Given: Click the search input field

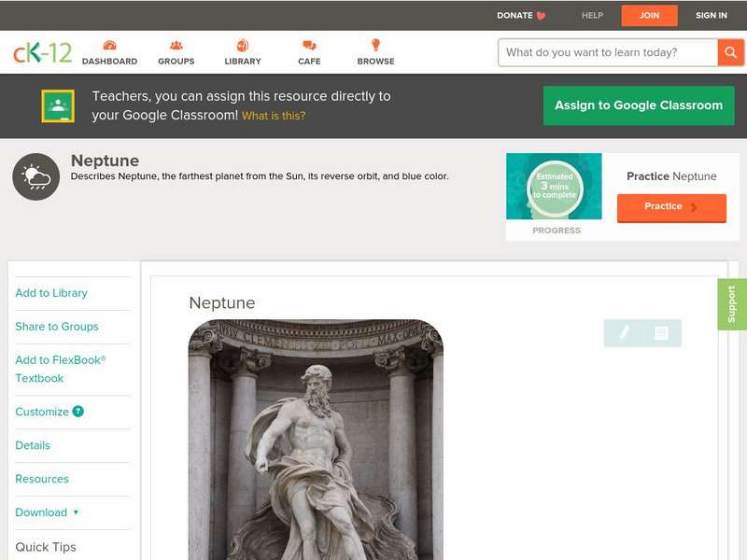Looking at the screenshot, I should pyautogui.click(x=608, y=52).
